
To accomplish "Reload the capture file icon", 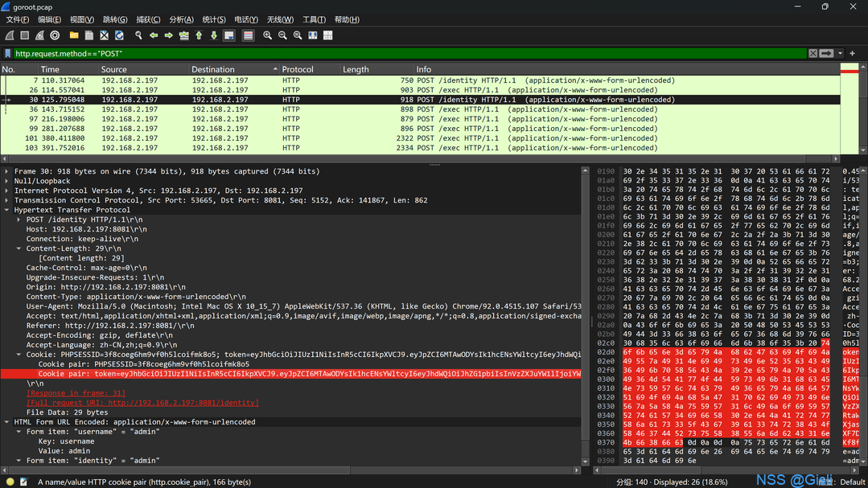I will 119,35.
